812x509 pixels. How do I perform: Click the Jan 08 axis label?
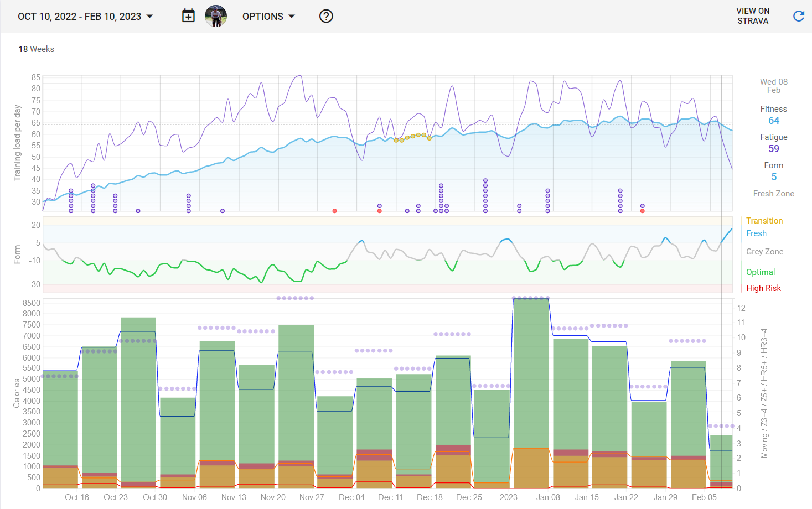click(x=548, y=497)
